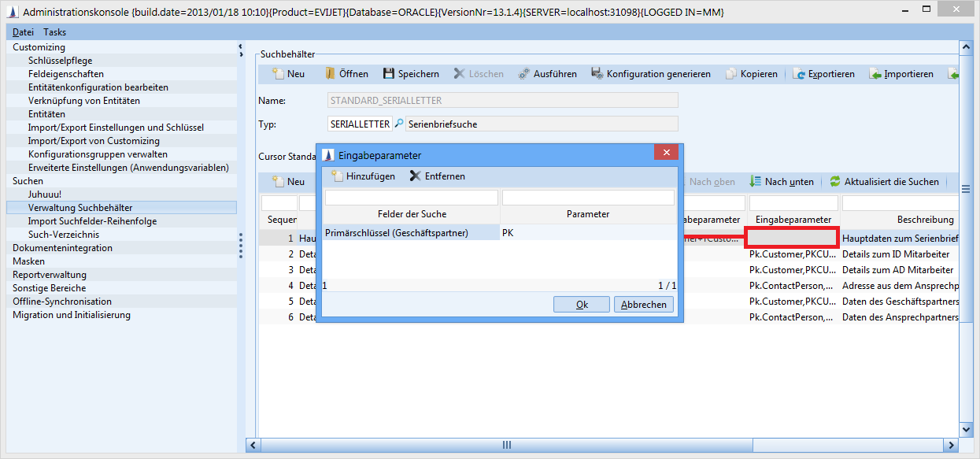The height and width of the screenshot is (459, 980).
Task: Confirm the dialog with Ok
Action: (582, 305)
